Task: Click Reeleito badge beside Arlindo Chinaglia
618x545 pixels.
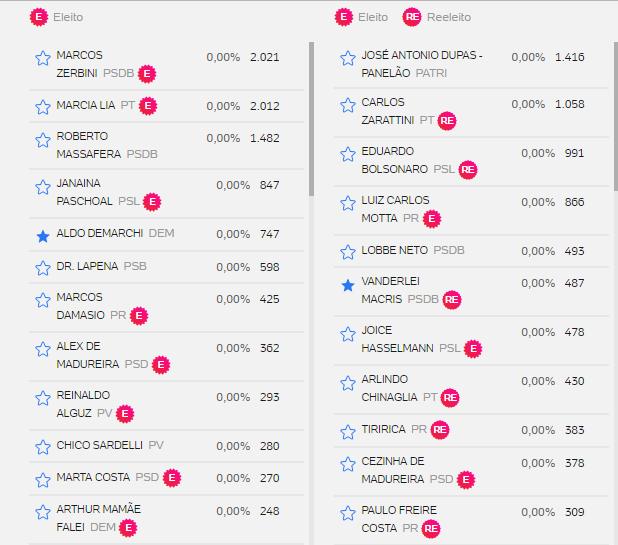Action: pyautogui.click(x=451, y=397)
